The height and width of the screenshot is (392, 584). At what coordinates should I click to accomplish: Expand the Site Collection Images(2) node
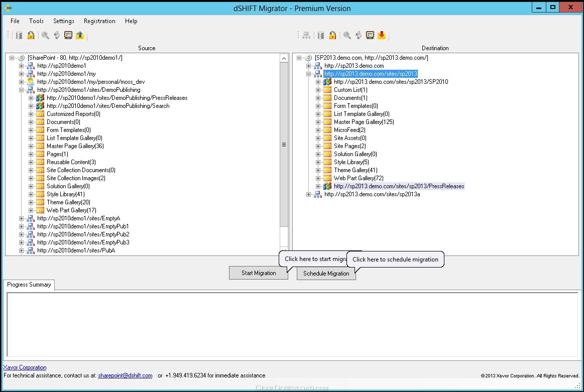(31, 178)
